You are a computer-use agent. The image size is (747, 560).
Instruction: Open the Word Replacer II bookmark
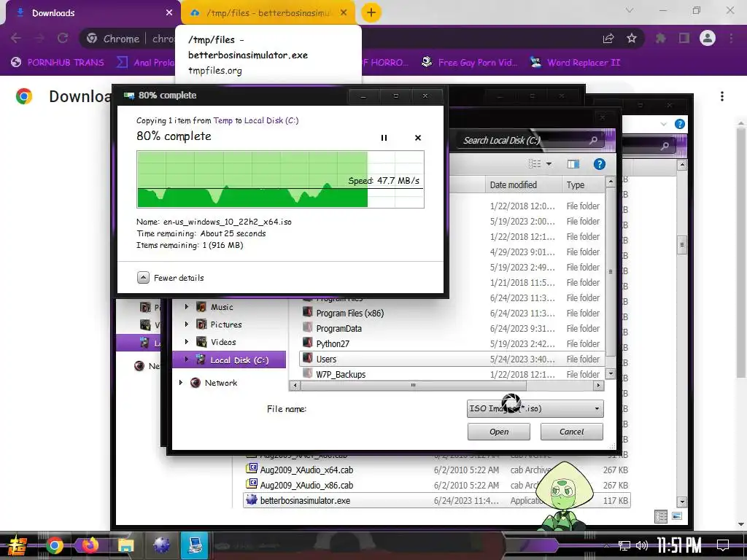coord(576,63)
